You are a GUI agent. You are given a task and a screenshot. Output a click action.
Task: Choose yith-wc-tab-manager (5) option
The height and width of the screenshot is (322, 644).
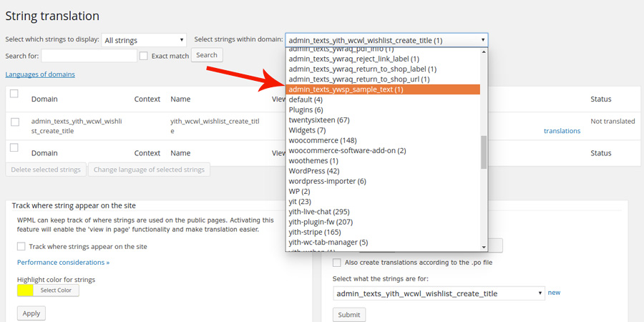pos(383,243)
